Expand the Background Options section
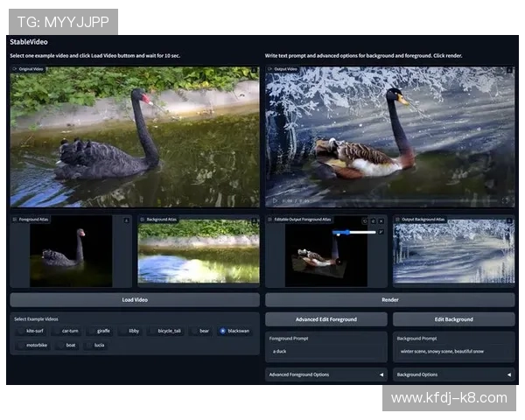 coord(453,374)
